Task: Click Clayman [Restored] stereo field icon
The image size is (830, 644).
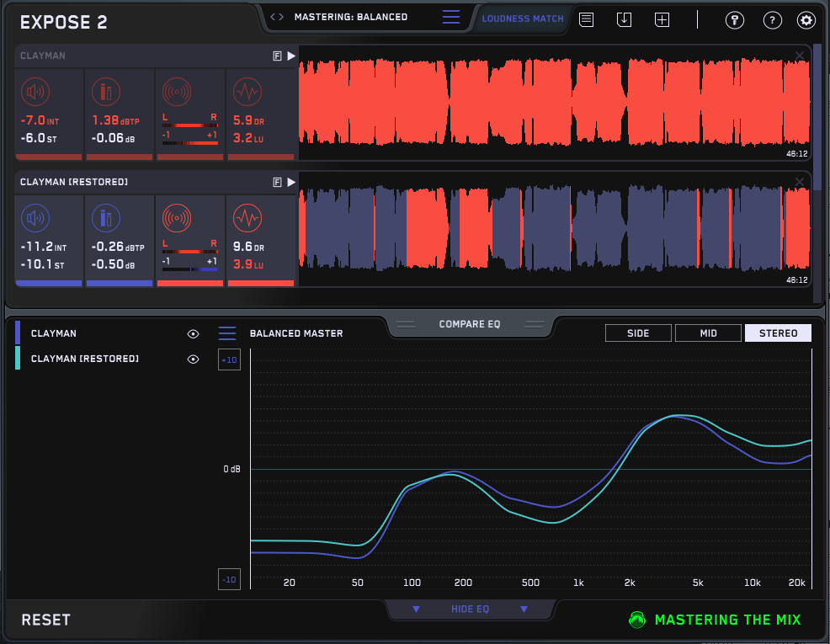Action: click(x=177, y=218)
